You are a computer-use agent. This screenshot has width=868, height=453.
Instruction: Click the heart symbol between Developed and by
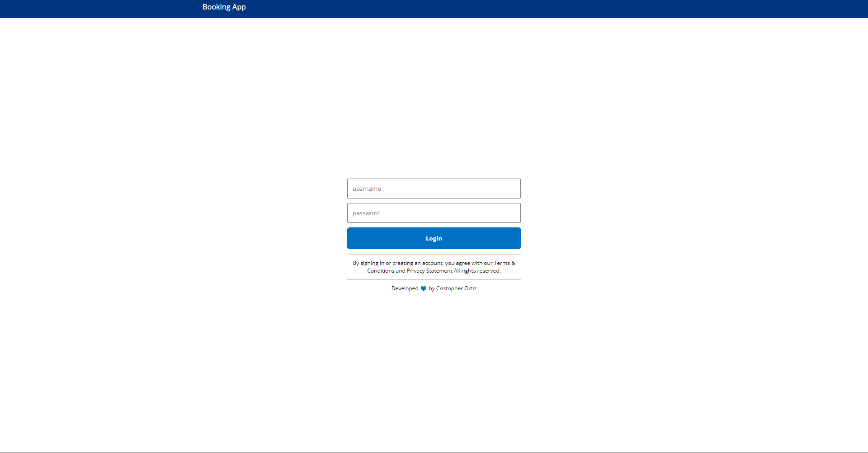point(423,288)
